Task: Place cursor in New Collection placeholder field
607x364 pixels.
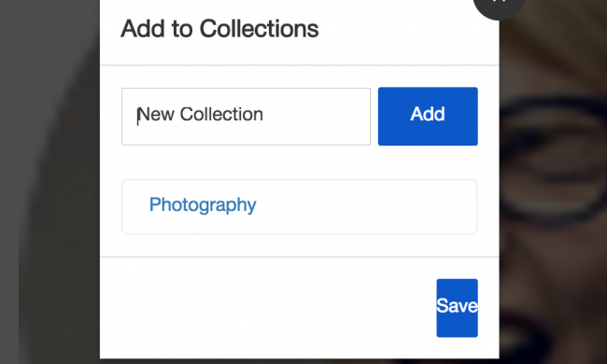Action: tap(246, 117)
